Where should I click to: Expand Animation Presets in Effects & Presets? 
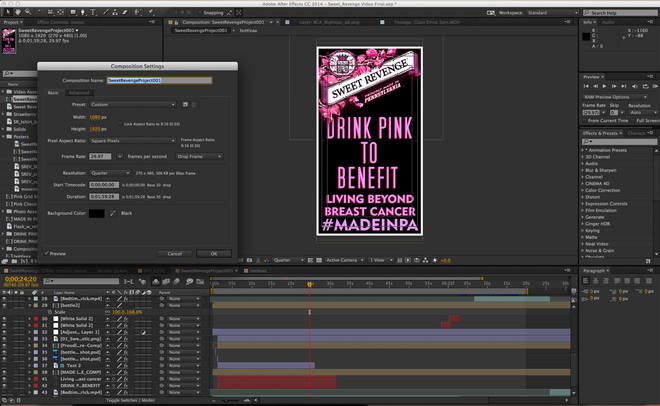(x=583, y=150)
